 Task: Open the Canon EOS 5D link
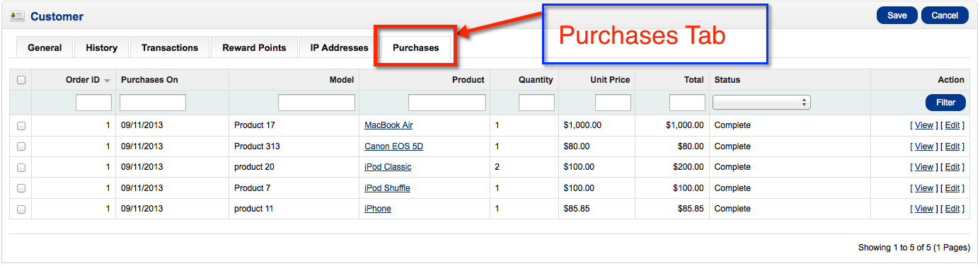393,146
